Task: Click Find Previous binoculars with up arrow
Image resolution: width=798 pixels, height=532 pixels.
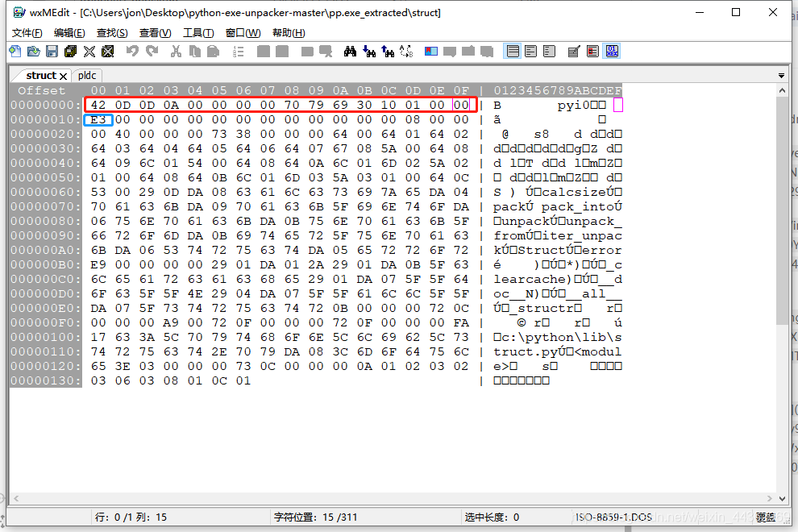Action: pos(388,51)
